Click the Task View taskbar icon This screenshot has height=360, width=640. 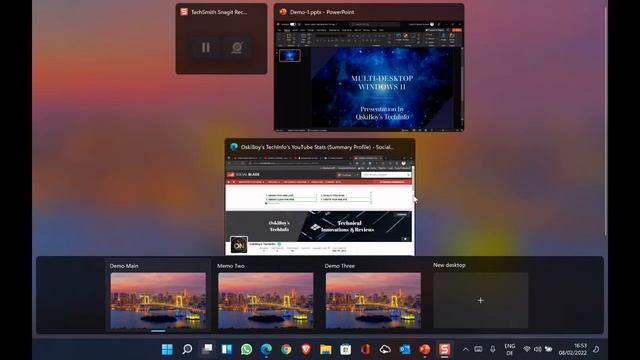[x=207, y=349]
